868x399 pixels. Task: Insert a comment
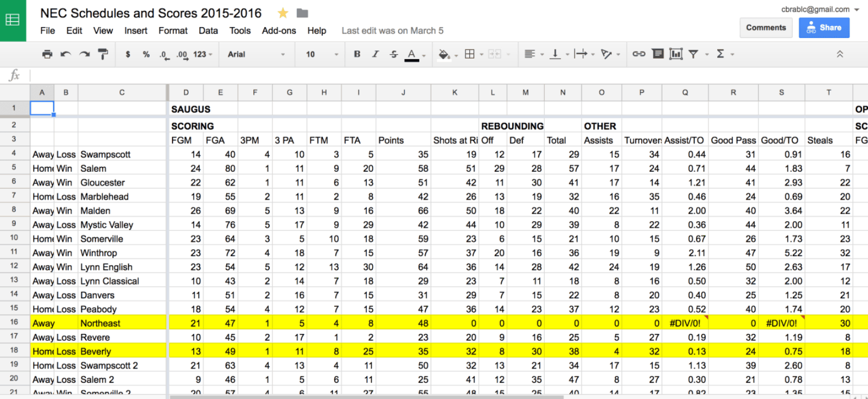pos(658,54)
